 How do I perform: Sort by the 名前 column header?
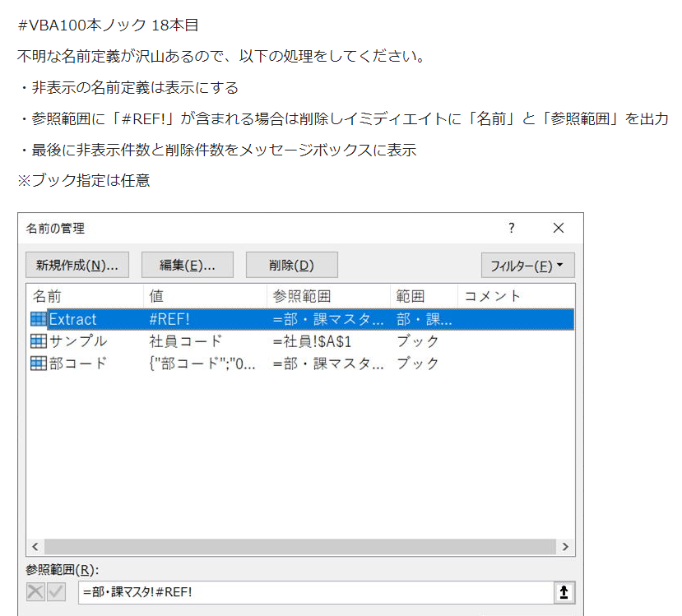[85, 296]
